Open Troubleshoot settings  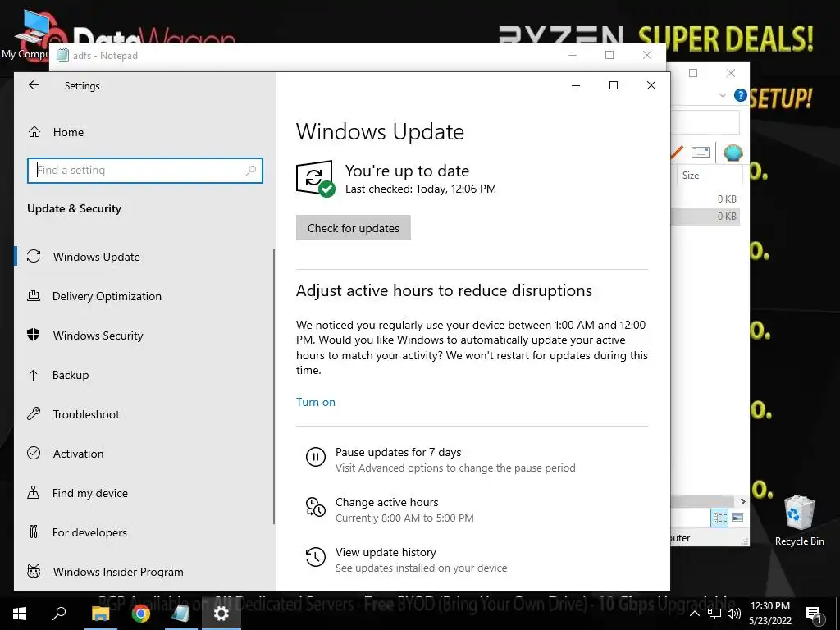click(85, 414)
